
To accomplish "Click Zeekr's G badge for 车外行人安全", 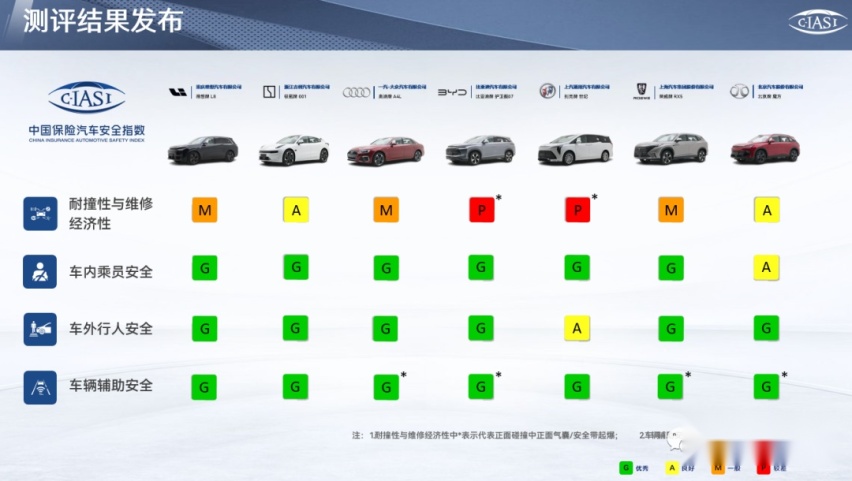I will (296, 328).
